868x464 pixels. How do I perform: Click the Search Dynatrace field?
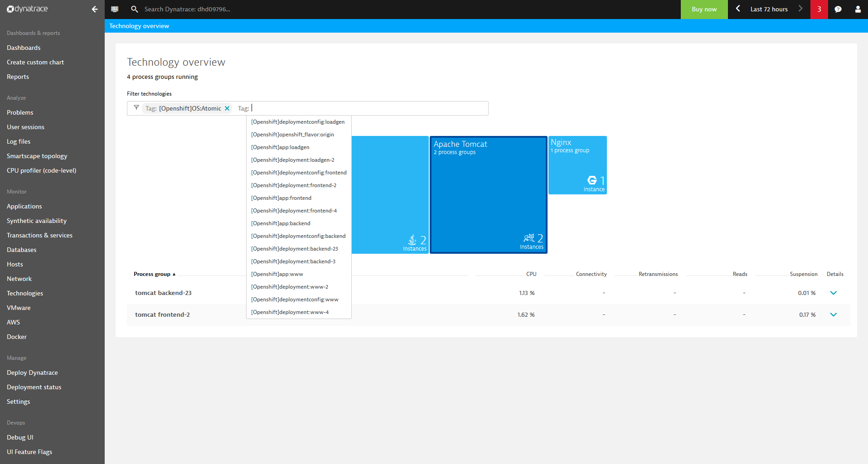(187, 9)
